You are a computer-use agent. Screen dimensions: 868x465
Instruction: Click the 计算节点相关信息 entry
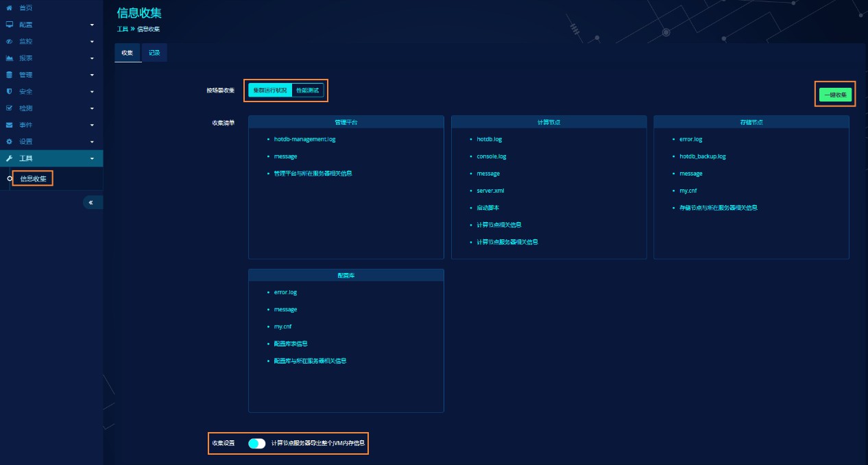tap(500, 225)
